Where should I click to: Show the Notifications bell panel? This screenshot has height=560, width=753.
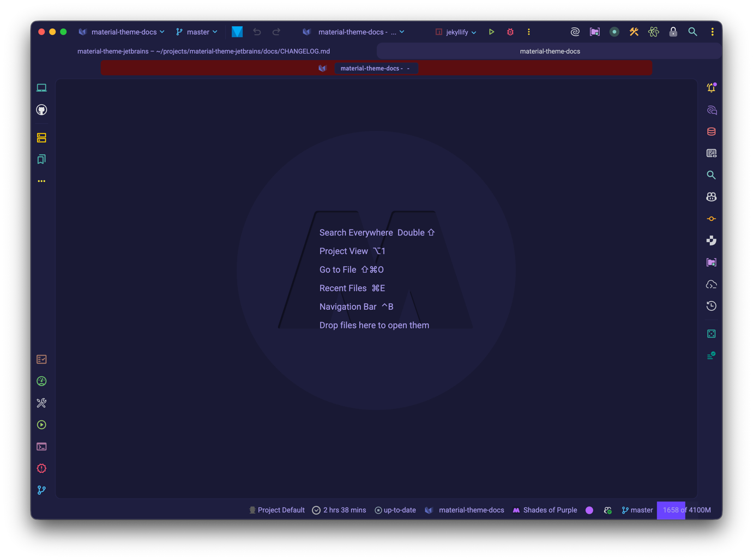coord(711,88)
